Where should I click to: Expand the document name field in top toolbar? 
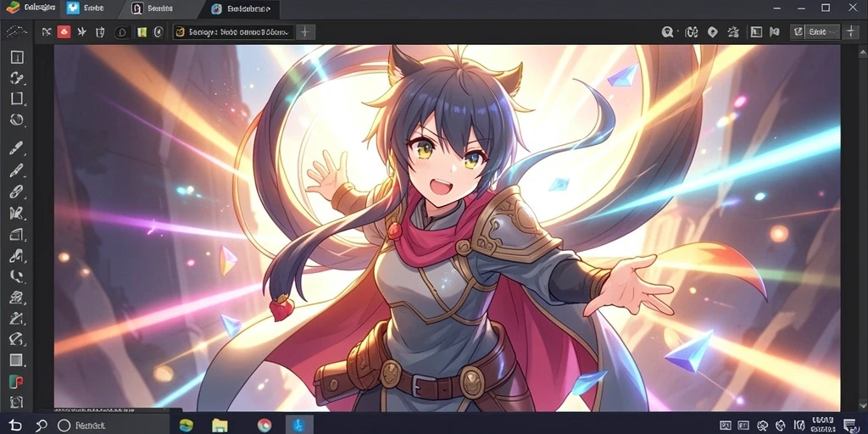(x=233, y=32)
